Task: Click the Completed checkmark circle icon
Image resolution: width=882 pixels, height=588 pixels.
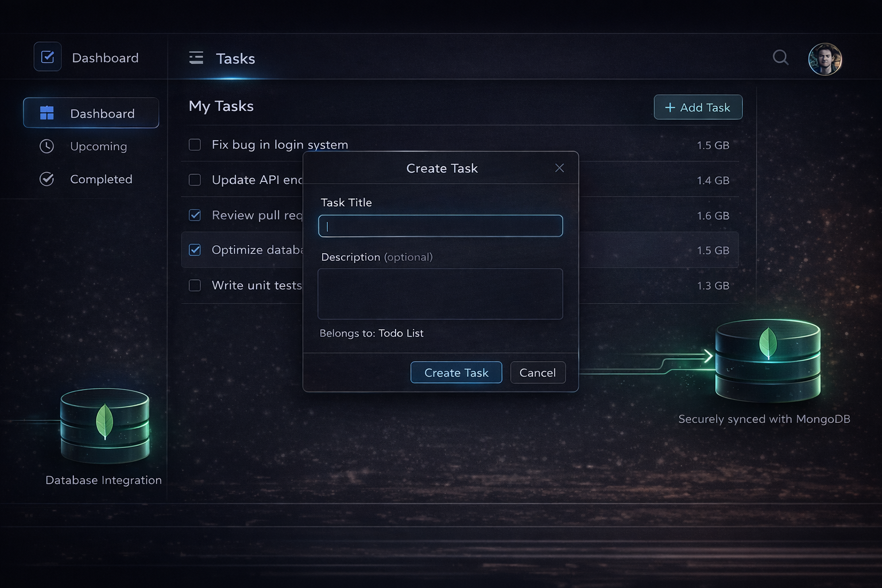Action: [x=47, y=179]
